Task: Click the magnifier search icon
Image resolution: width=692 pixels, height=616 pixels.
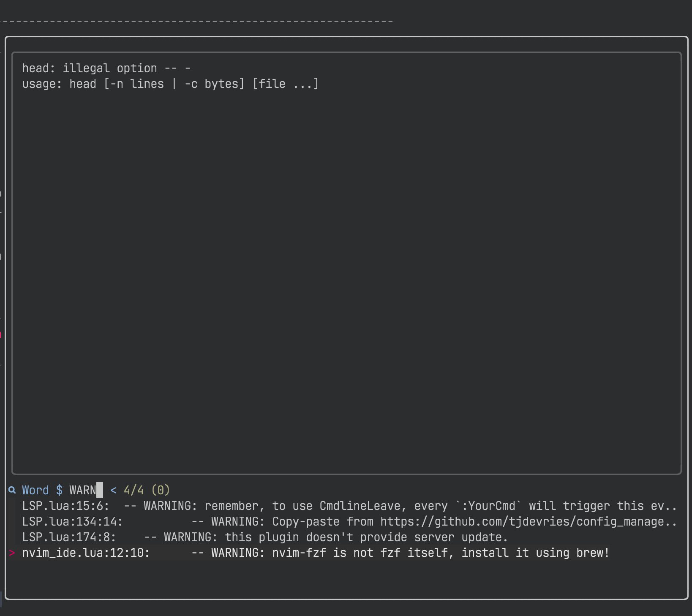Action: tap(11, 490)
